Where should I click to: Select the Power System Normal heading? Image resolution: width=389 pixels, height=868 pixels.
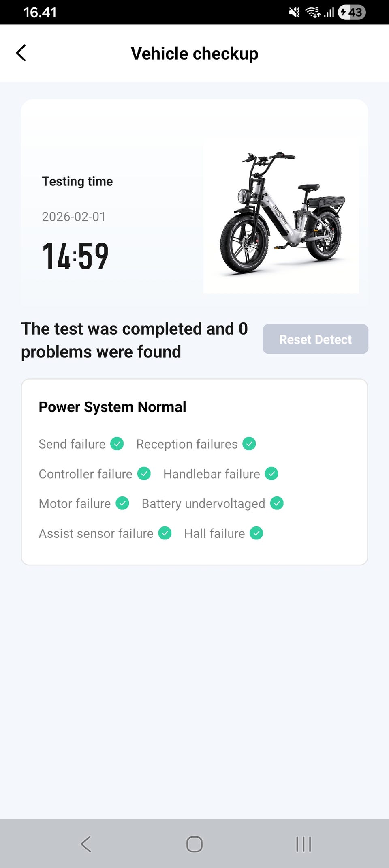point(112,407)
